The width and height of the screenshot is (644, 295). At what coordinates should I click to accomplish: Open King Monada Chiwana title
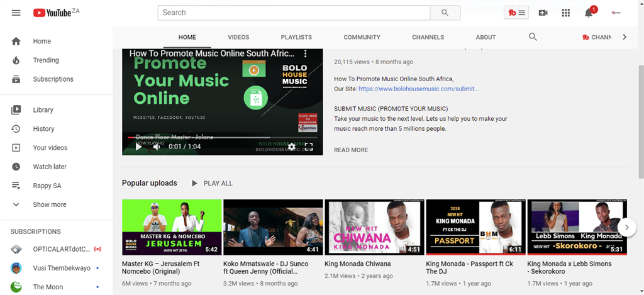coord(358,264)
